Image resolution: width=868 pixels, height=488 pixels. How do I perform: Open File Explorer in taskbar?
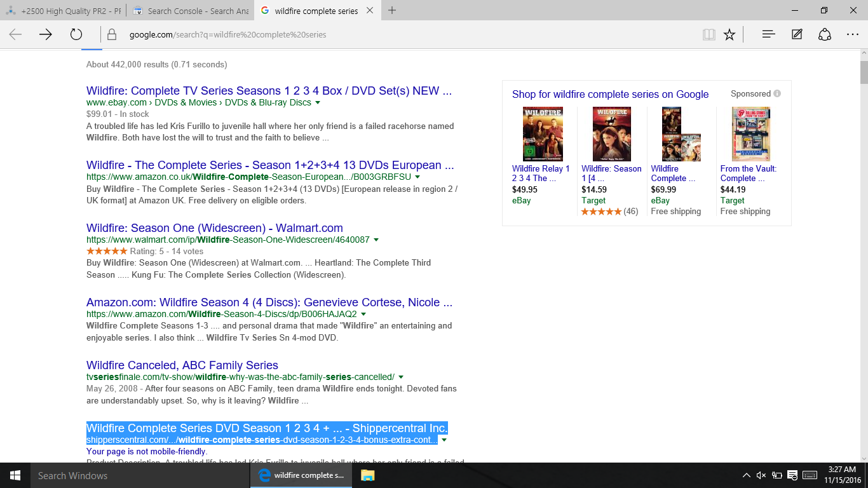pyautogui.click(x=367, y=475)
